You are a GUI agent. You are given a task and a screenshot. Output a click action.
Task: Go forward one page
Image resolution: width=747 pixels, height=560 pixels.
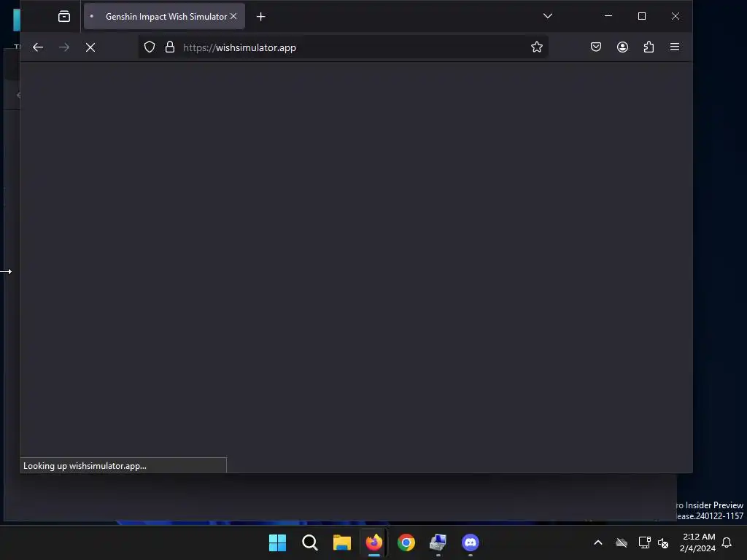tap(64, 47)
